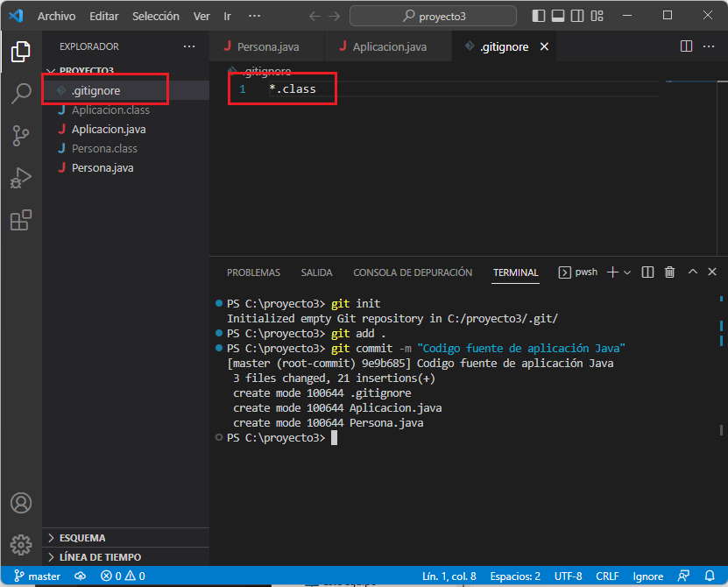Publish to cloud via status bar icon
This screenshot has height=587, width=728.
[x=81, y=576]
